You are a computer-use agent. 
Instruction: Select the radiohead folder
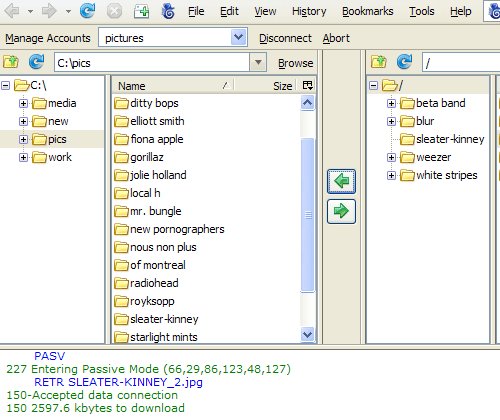146,283
